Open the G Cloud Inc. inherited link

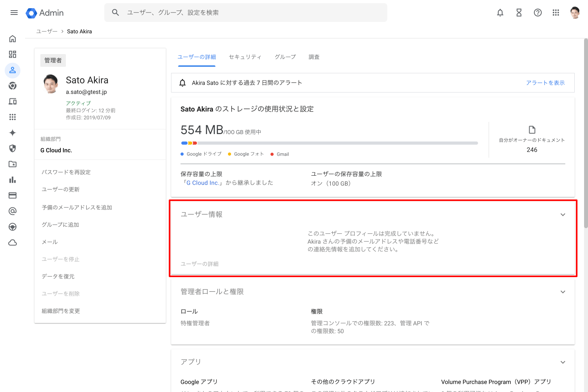click(x=202, y=183)
